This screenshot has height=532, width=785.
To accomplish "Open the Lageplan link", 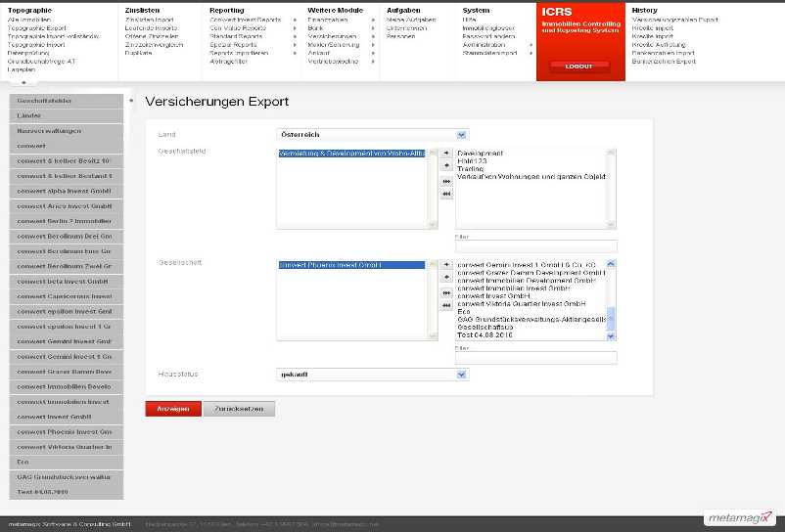I will (x=22, y=69).
